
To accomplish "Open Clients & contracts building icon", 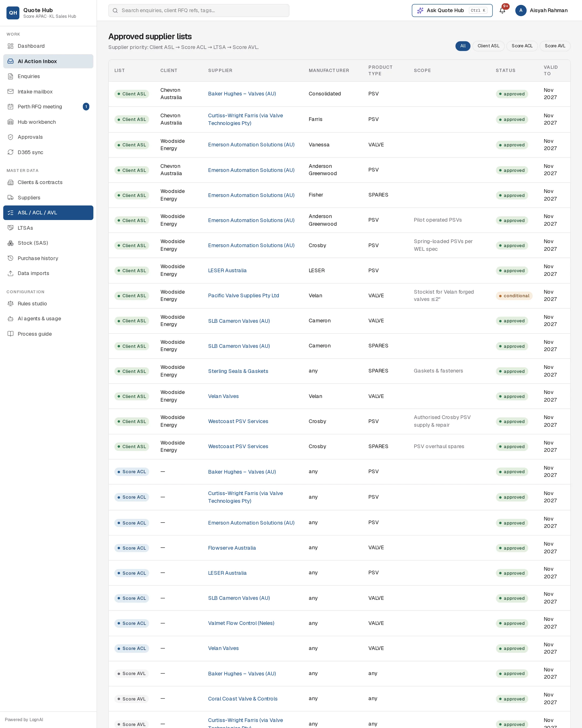I will point(11,182).
